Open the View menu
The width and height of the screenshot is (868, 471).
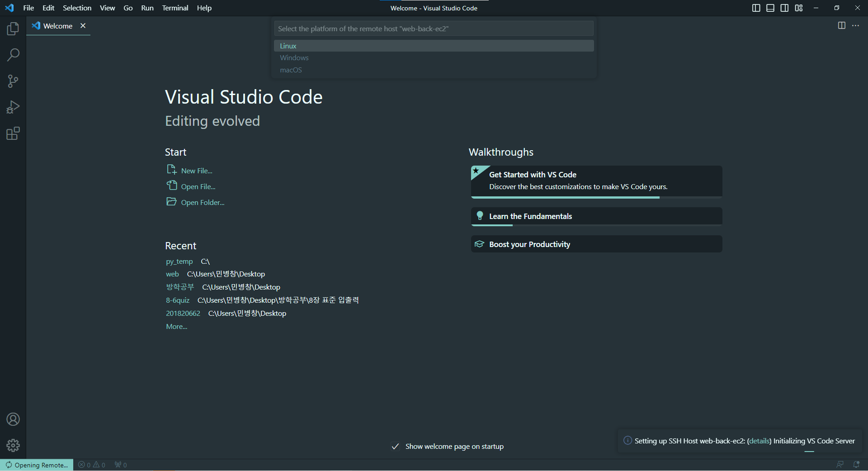(x=107, y=8)
